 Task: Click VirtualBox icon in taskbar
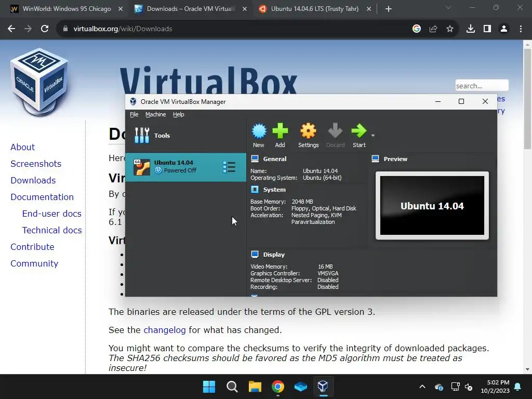pyautogui.click(x=323, y=387)
